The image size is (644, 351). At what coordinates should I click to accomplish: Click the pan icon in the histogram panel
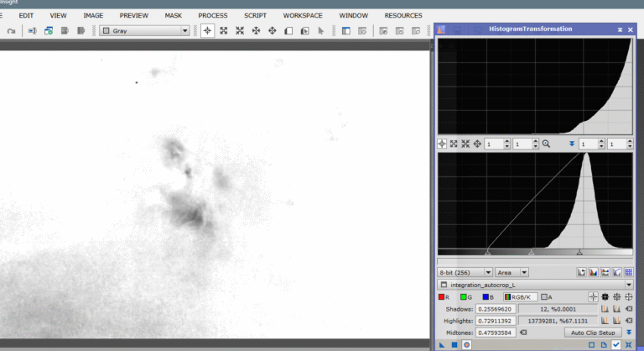[x=477, y=144]
